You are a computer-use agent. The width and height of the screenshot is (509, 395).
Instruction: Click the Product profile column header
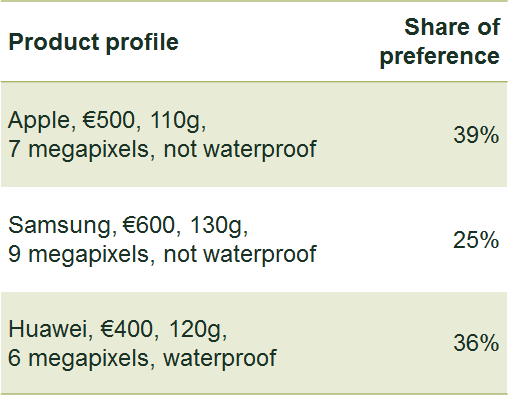tap(93, 44)
